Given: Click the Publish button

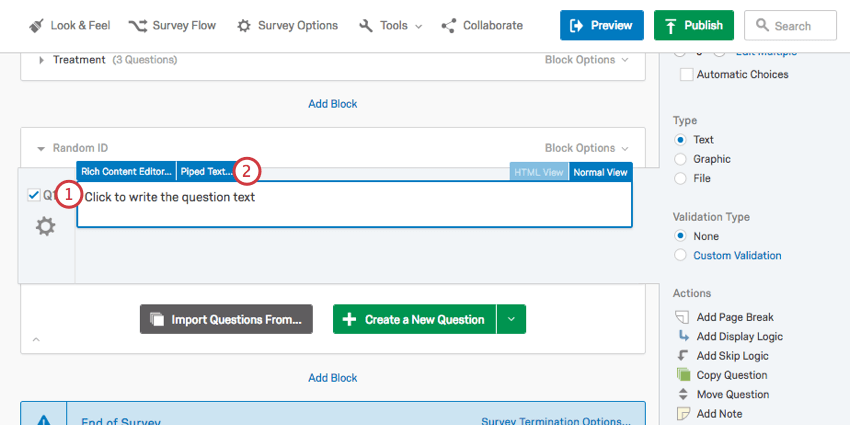Looking at the screenshot, I should [x=694, y=25].
